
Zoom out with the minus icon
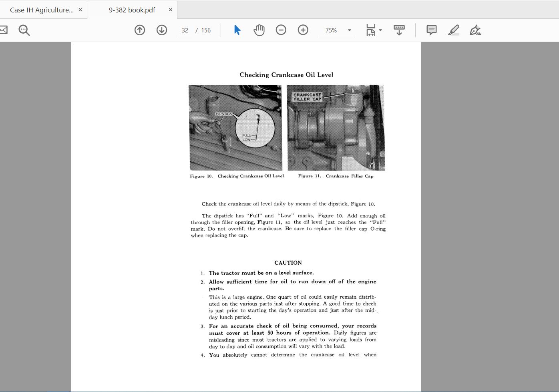281,30
